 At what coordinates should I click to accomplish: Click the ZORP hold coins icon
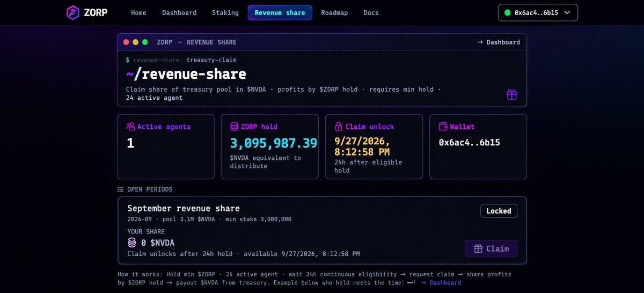(x=234, y=127)
